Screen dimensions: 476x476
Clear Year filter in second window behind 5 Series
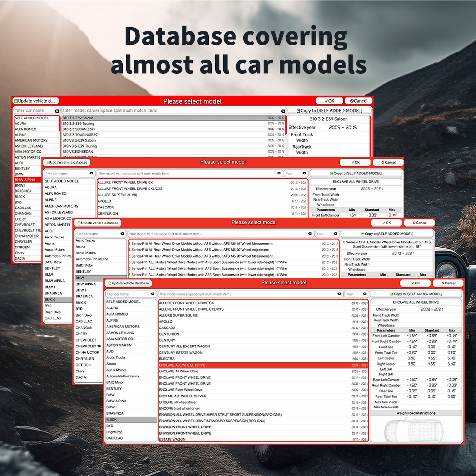coord(304,173)
